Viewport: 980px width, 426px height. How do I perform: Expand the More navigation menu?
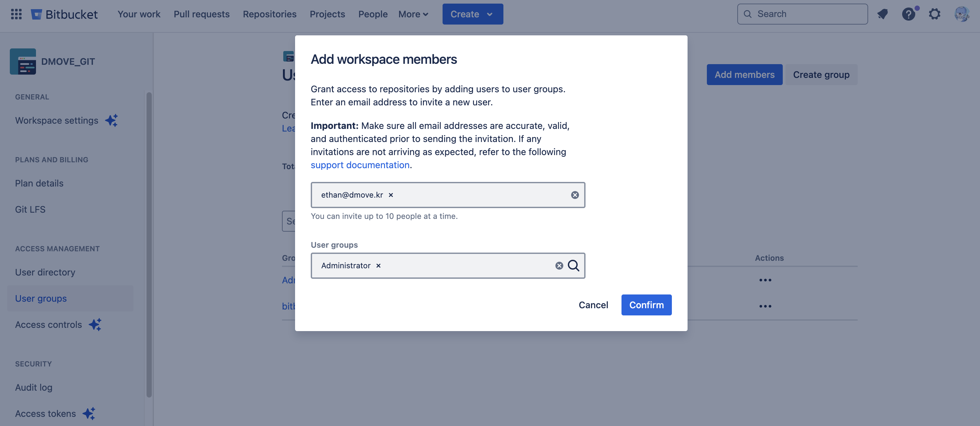pos(413,14)
